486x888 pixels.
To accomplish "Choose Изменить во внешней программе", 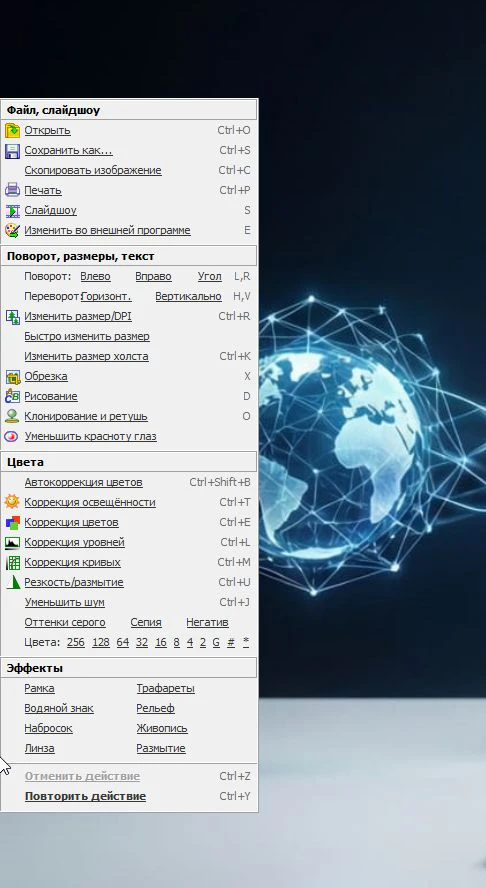I will coord(108,230).
